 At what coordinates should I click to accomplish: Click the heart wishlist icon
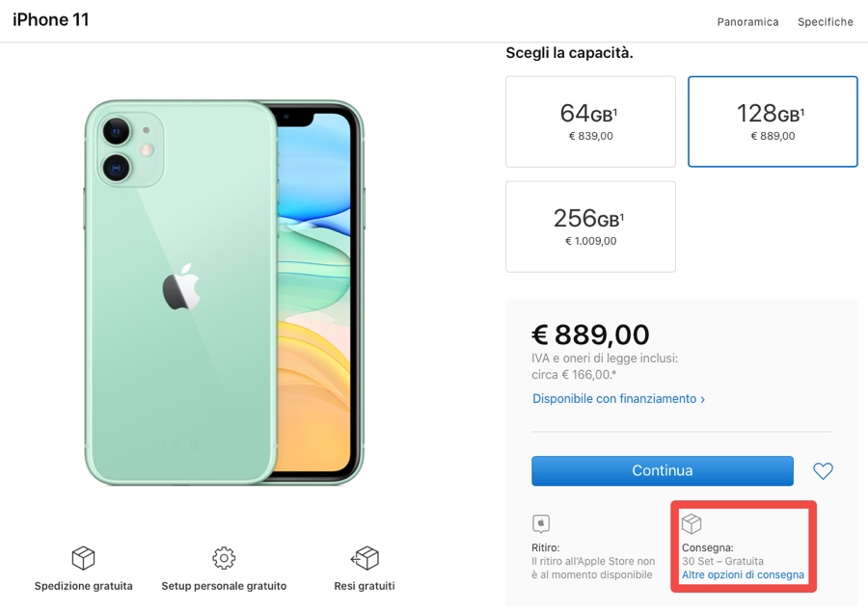pos(823,471)
